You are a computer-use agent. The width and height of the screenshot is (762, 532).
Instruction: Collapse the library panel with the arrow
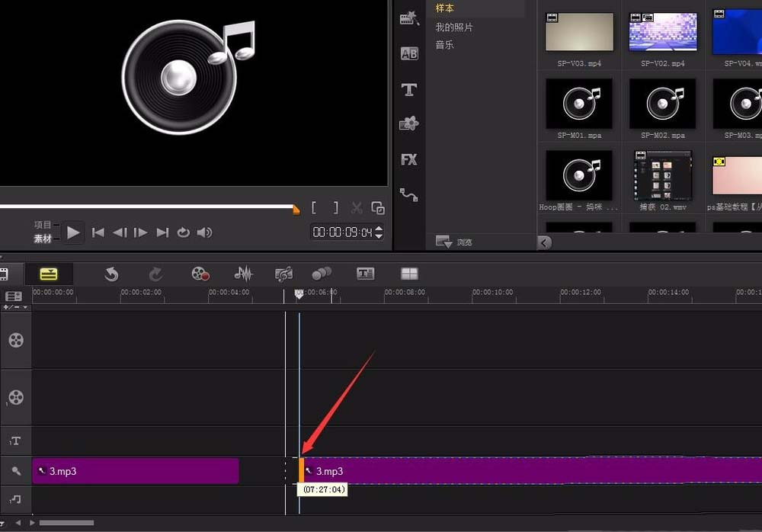[x=544, y=242]
